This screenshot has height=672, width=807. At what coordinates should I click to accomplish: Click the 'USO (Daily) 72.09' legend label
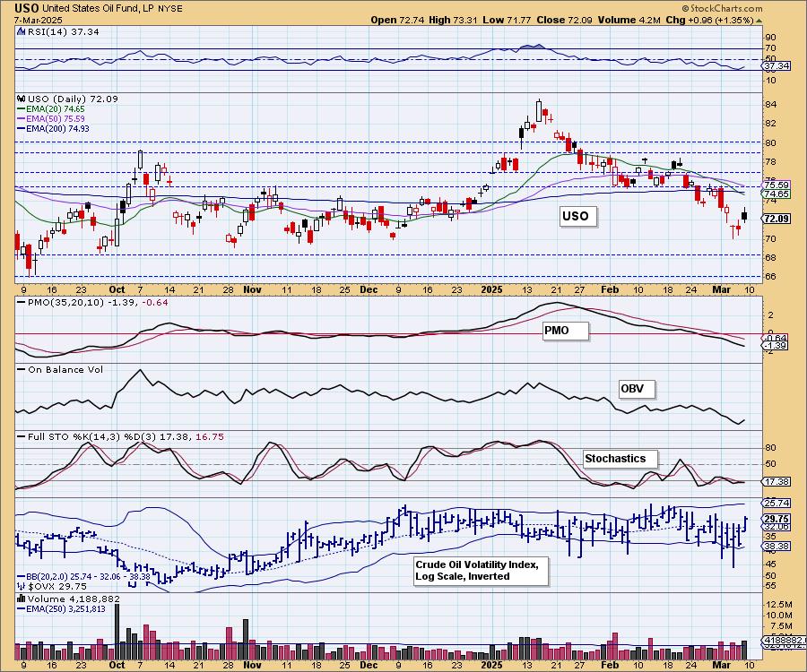coord(73,99)
